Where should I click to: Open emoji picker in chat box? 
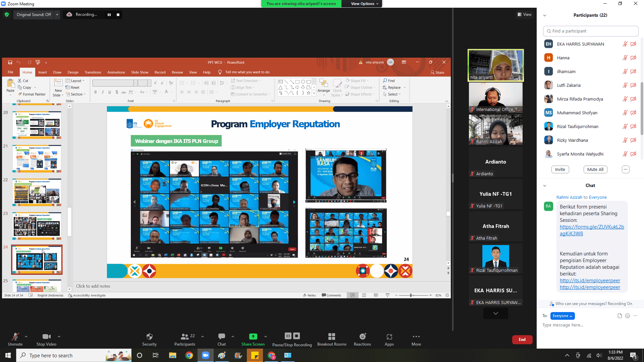coord(628,316)
